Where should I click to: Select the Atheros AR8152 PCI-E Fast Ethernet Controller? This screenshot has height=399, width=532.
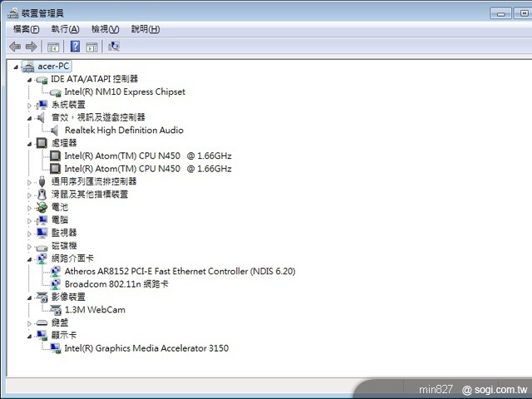pos(180,272)
